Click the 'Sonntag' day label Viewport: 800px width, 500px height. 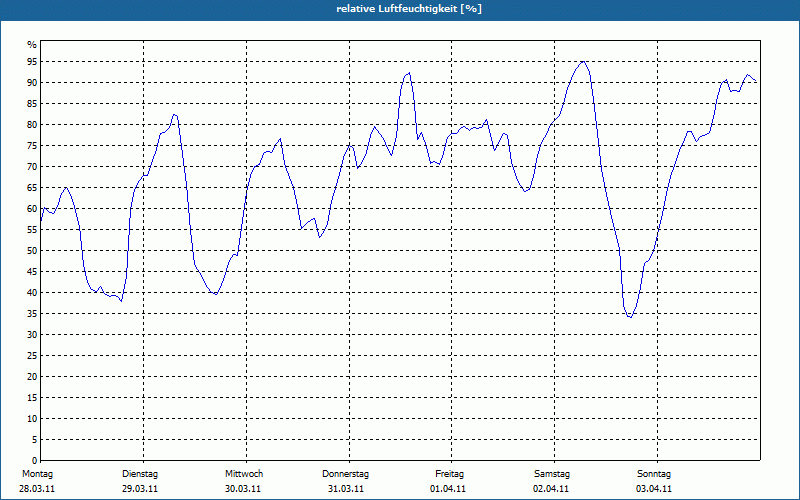(654, 474)
